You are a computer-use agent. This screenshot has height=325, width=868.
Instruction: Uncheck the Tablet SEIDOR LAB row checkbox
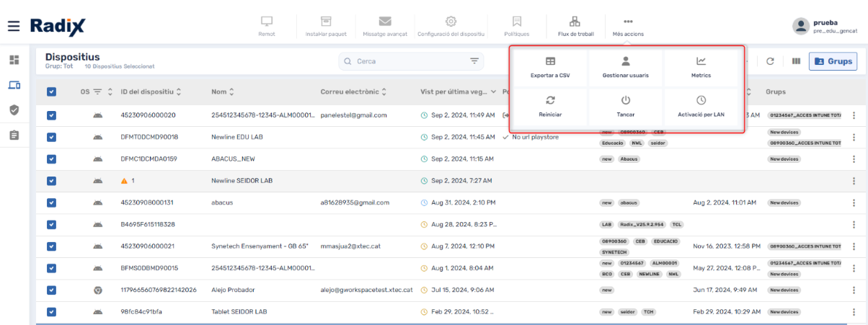pyautogui.click(x=51, y=312)
